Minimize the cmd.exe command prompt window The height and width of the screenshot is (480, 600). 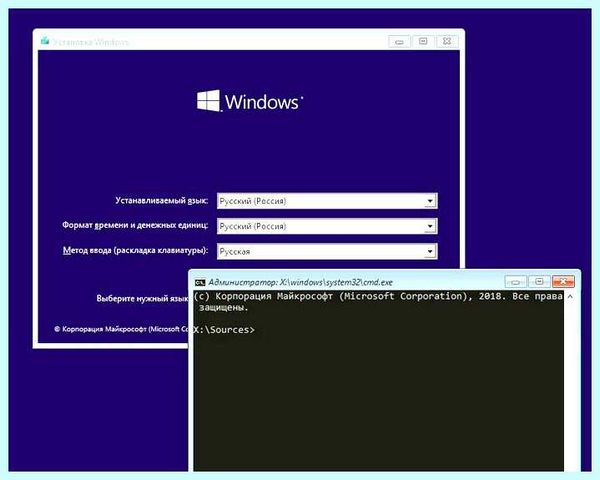click(x=515, y=282)
